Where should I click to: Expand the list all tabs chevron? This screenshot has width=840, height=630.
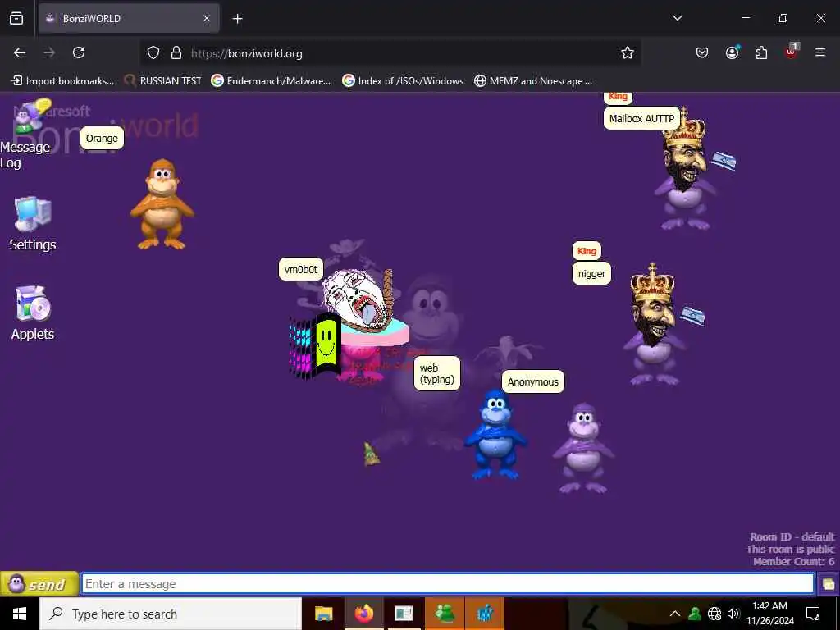click(677, 18)
